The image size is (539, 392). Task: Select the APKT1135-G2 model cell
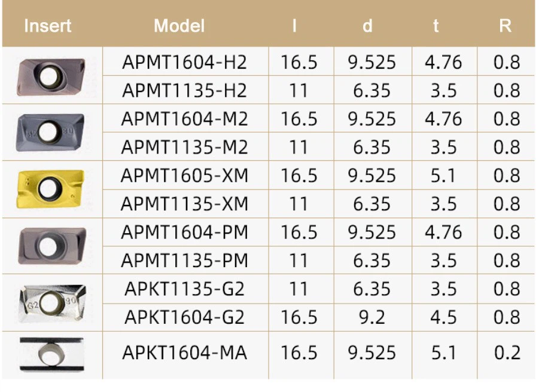tap(185, 289)
